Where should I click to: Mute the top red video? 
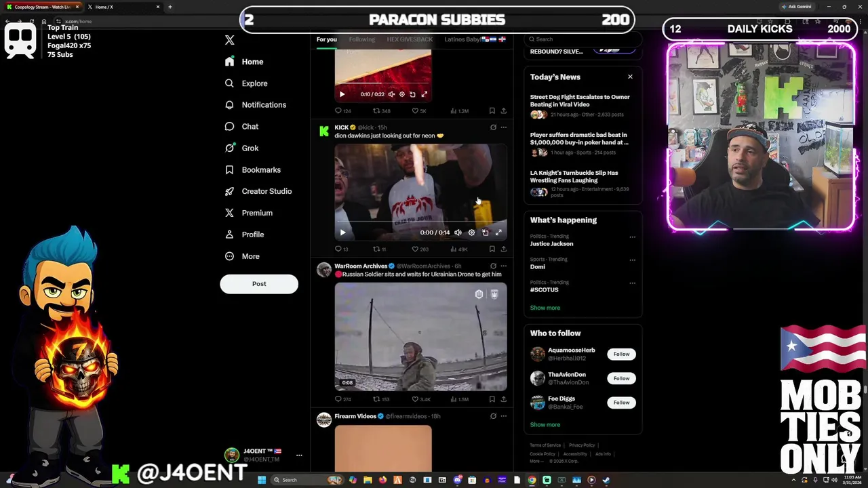391,94
